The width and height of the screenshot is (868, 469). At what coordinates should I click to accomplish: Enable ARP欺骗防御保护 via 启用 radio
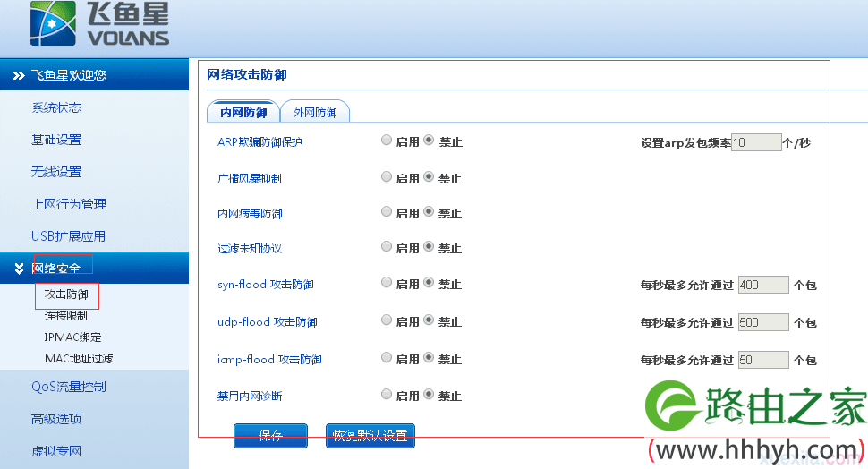[x=387, y=141]
